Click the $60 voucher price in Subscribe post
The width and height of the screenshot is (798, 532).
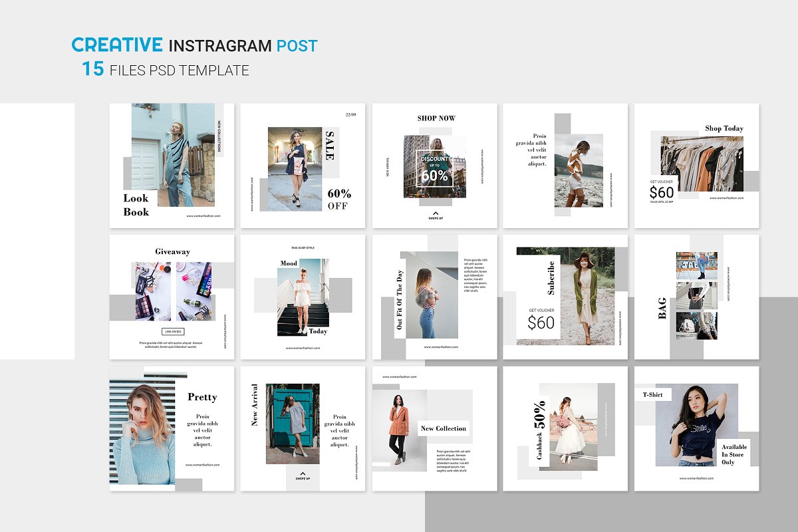click(x=541, y=323)
